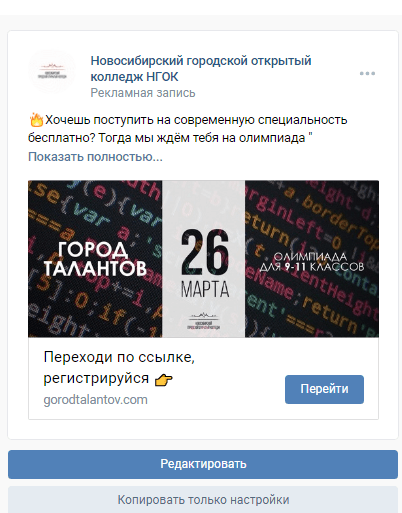Follow the gorodtalantov.com domain link
This screenshot has height=513, width=402.
coord(95,400)
